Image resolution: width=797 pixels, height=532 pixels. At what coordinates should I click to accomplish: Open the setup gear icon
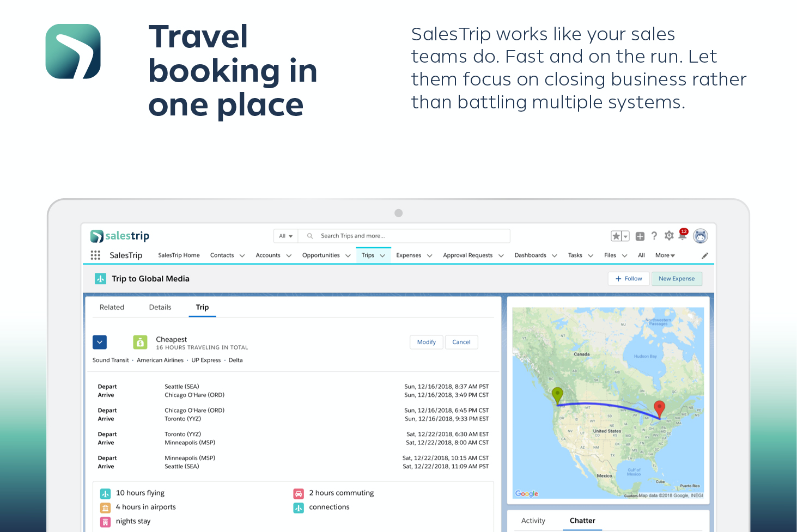click(669, 236)
